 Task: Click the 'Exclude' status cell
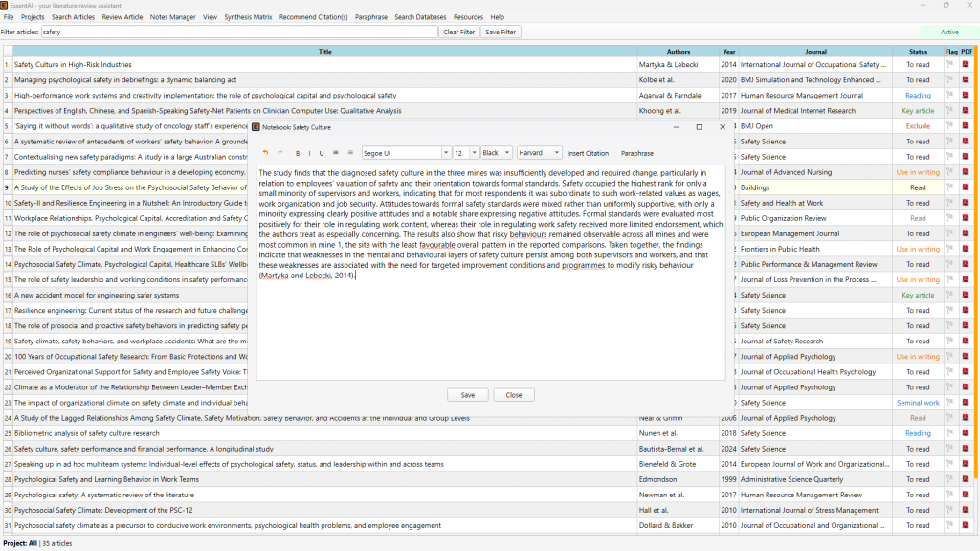[x=918, y=125]
